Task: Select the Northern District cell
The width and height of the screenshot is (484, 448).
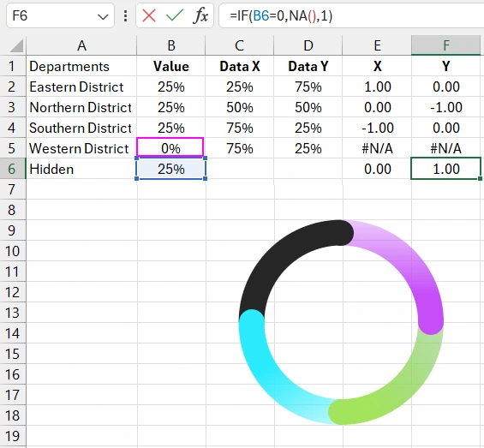Action: coord(81,107)
